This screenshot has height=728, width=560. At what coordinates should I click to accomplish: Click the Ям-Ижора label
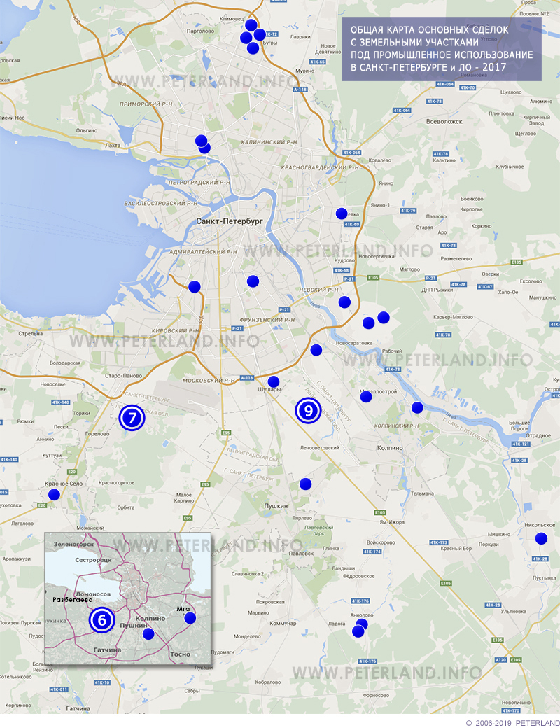pos(392,522)
